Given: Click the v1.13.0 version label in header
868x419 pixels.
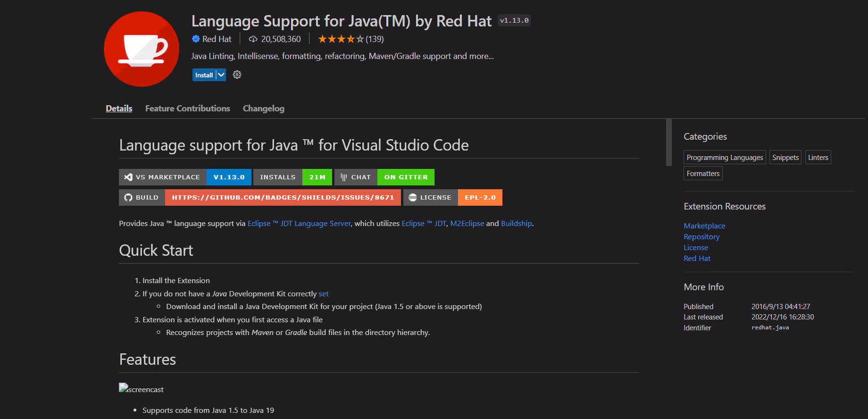Looking at the screenshot, I should coord(514,20).
